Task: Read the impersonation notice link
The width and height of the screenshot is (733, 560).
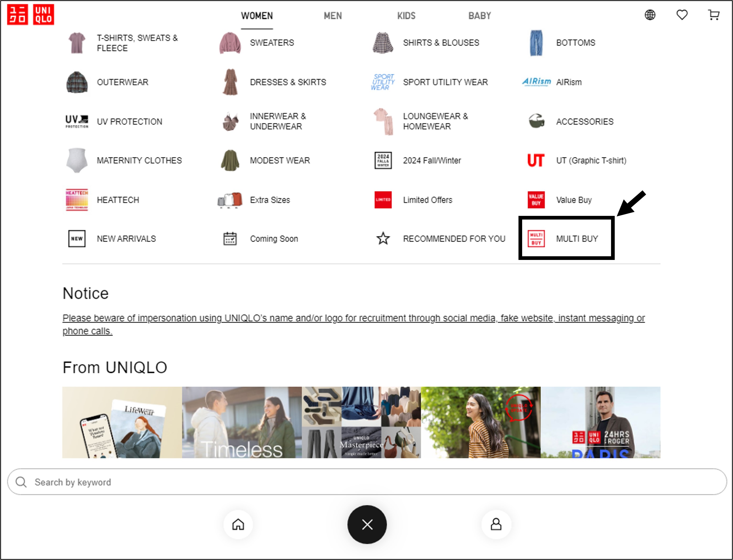Action: pyautogui.click(x=353, y=324)
